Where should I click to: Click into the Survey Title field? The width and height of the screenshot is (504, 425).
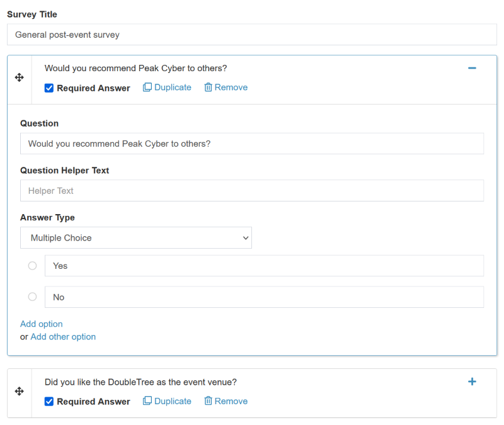click(252, 35)
